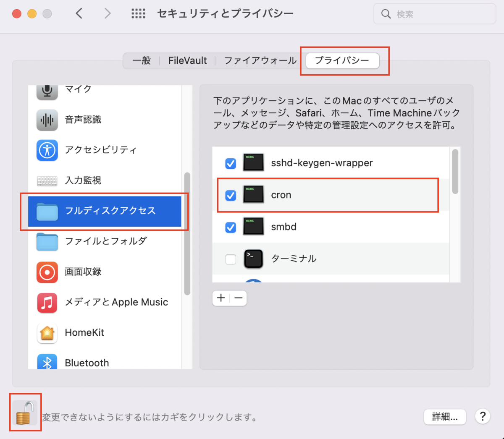Select the フルディスクアクセス label
The width and height of the screenshot is (504, 439).
(x=110, y=211)
